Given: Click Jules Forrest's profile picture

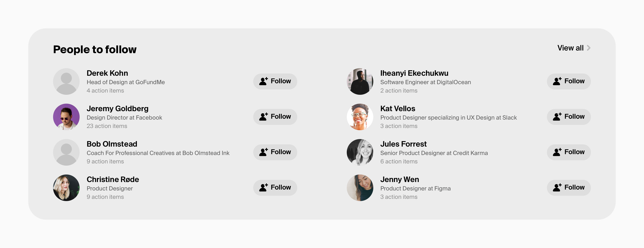Looking at the screenshot, I should [360, 152].
